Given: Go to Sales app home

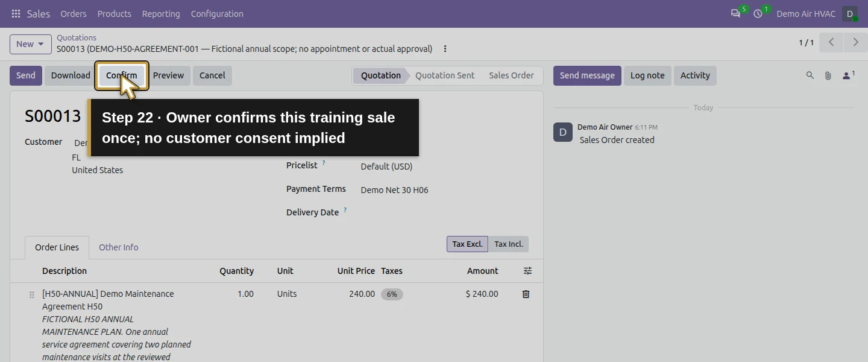Looking at the screenshot, I should pyautogui.click(x=39, y=13).
